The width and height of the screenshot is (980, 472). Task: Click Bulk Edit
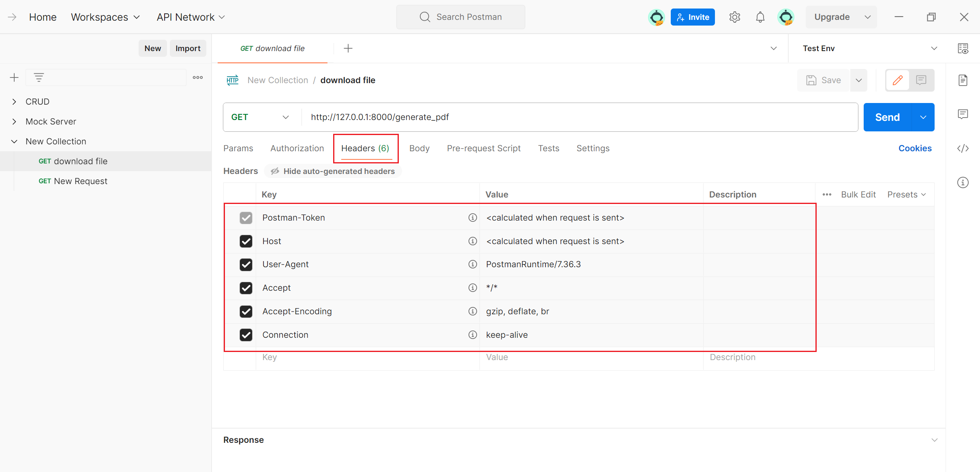(858, 195)
